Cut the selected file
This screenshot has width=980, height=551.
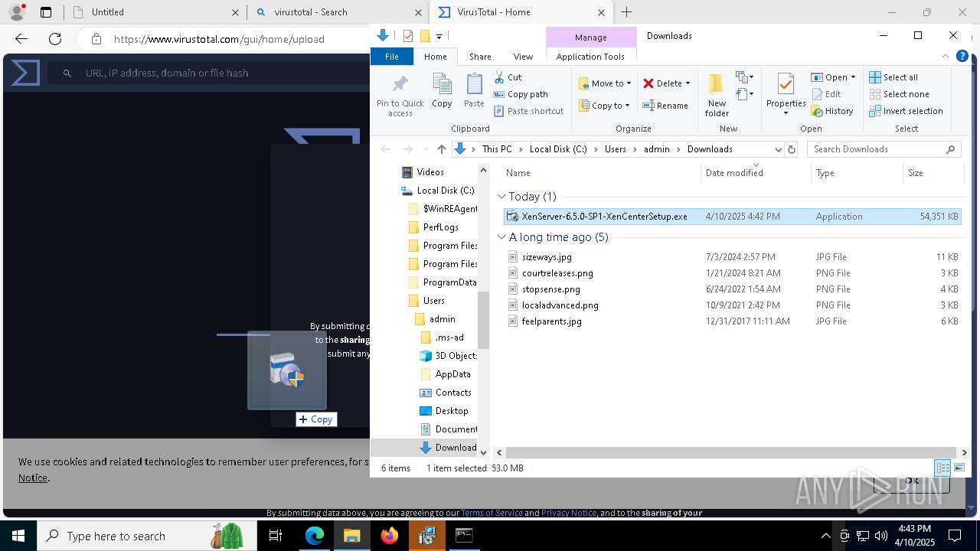508,77
